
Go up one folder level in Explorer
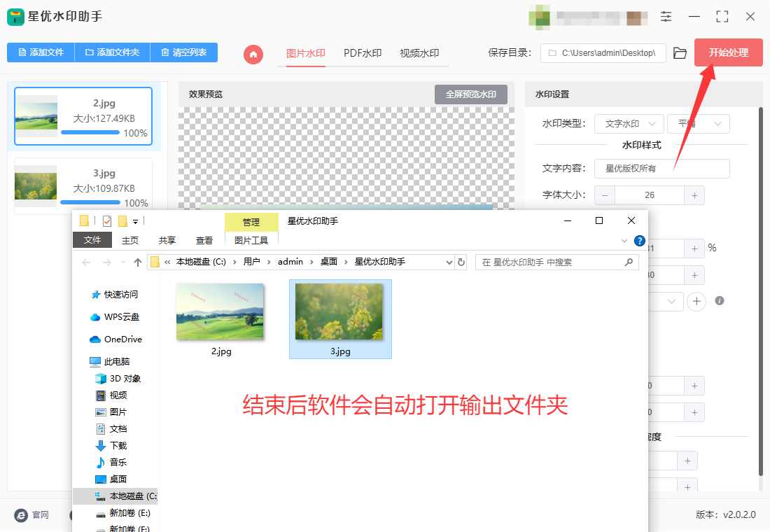click(138, 262)
